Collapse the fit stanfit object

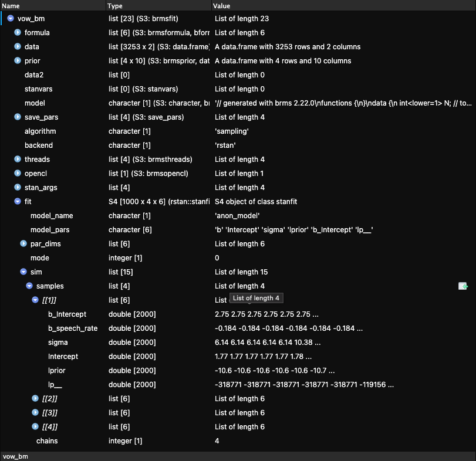(18, 201)
